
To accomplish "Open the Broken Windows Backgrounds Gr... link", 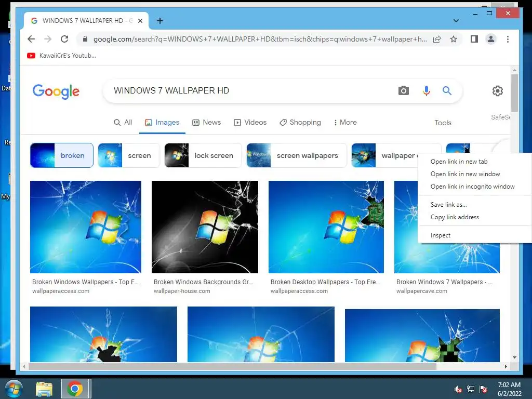I will 203,282.
